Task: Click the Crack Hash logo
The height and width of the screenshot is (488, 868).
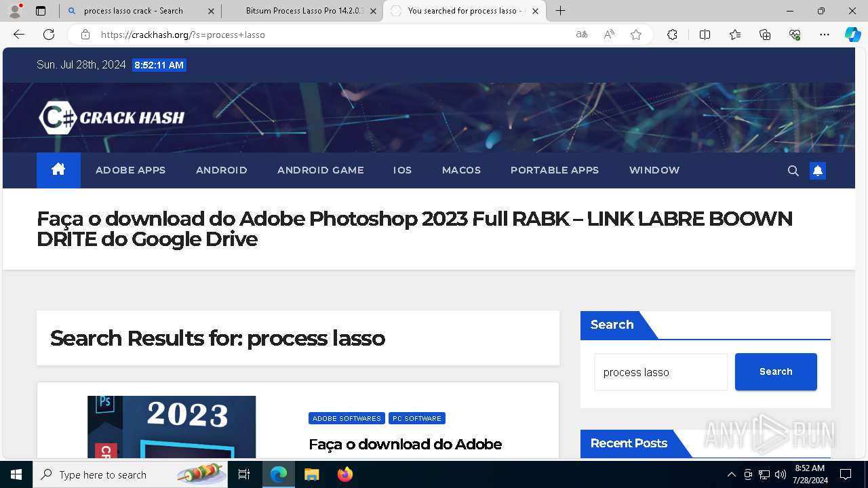Action: pyautogui.click(x=112, y=117)
